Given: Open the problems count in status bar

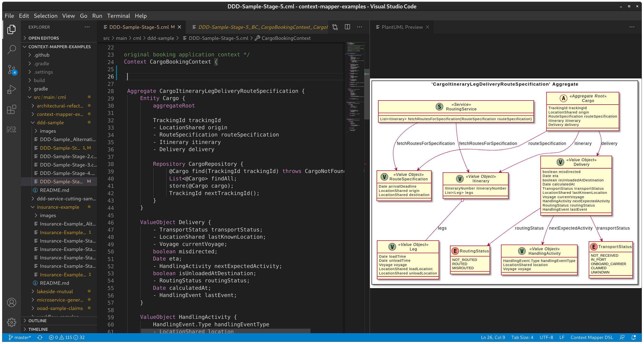Looking at the screenshot, I should coord(67,337).
